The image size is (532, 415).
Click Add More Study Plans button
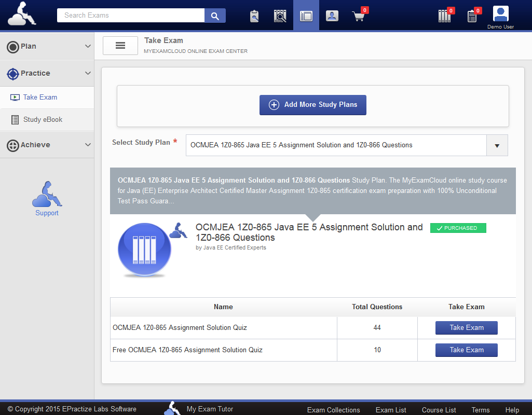313,105
